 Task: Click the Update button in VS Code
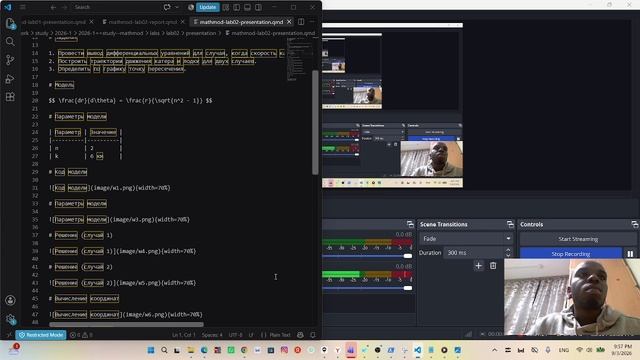207,7
